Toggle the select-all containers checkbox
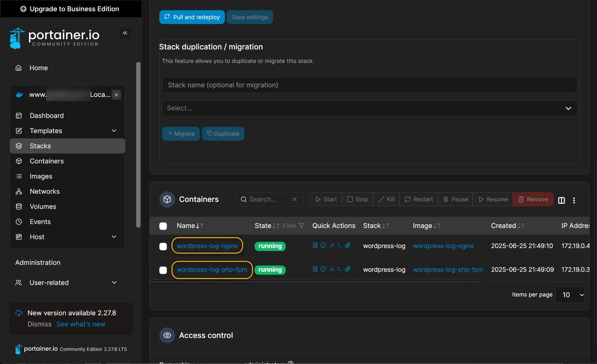This screenshot has width=597, height=364. coord(163,226)
